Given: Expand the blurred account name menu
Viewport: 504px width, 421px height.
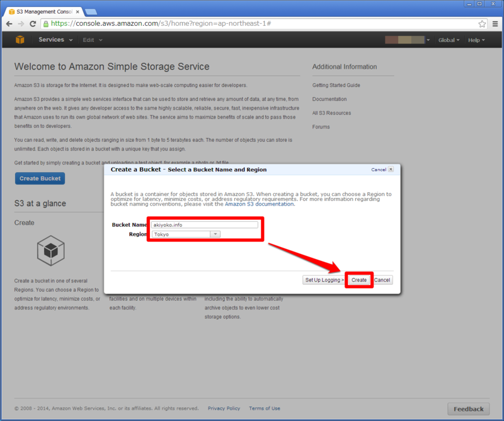Looking at the screenshot, I should pyautogui.click(x=407, y=40).
